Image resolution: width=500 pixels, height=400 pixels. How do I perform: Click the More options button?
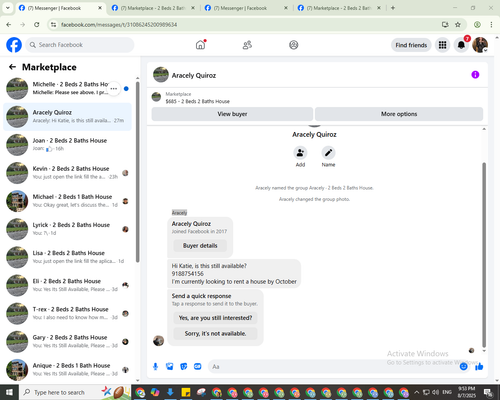(399, 114)
